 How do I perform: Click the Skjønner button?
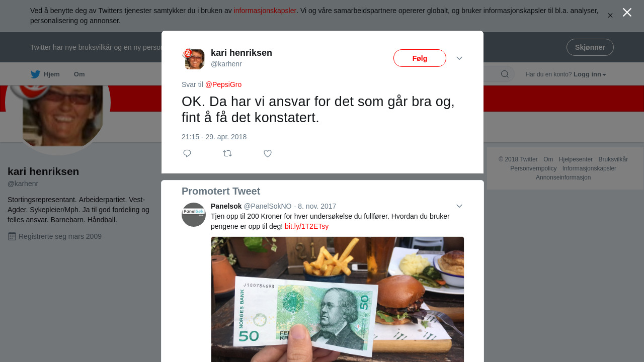coord(590,47)
